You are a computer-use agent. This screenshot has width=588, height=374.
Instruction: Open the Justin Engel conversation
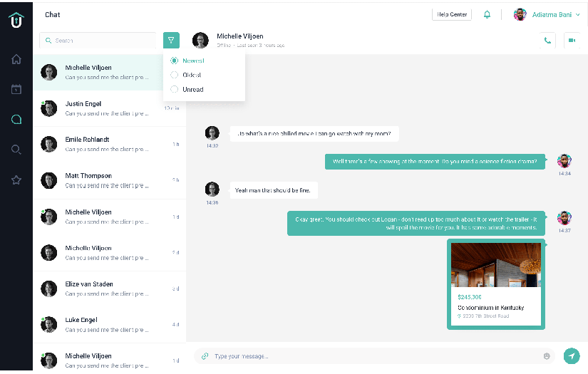(x=110, y=108)
